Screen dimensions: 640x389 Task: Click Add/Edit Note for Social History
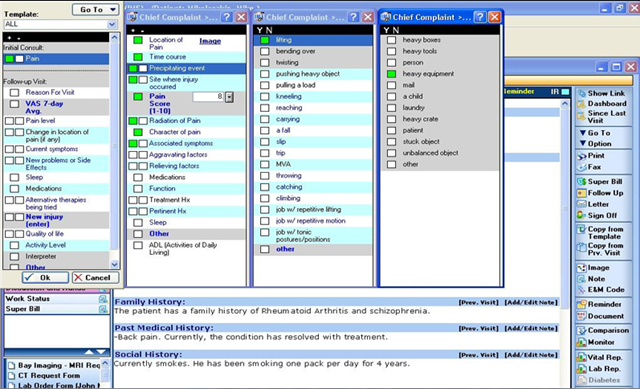point(531,355)
